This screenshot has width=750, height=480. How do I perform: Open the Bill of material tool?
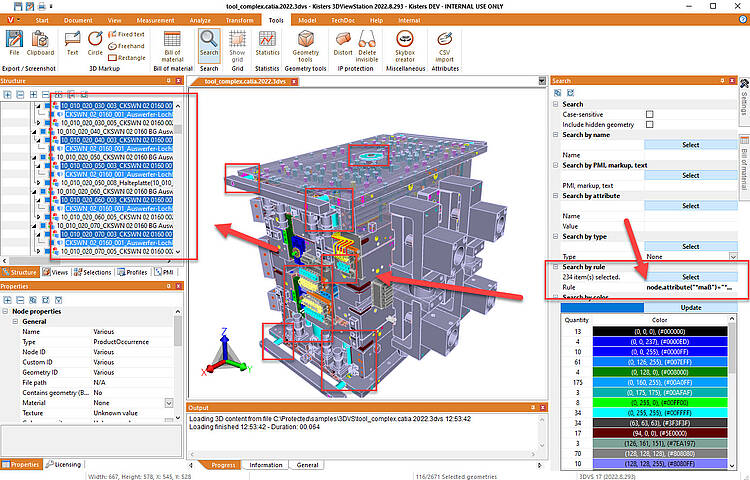click(172, 46)
